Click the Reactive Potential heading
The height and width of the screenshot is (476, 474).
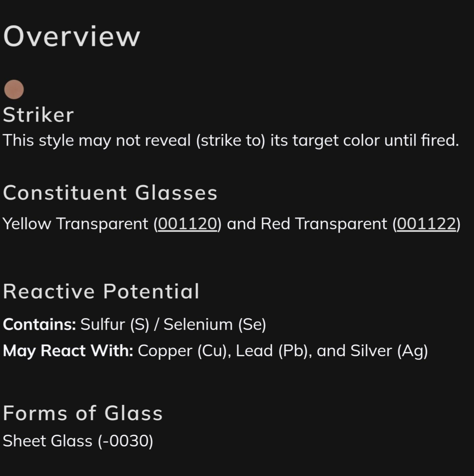pos(101,291)
